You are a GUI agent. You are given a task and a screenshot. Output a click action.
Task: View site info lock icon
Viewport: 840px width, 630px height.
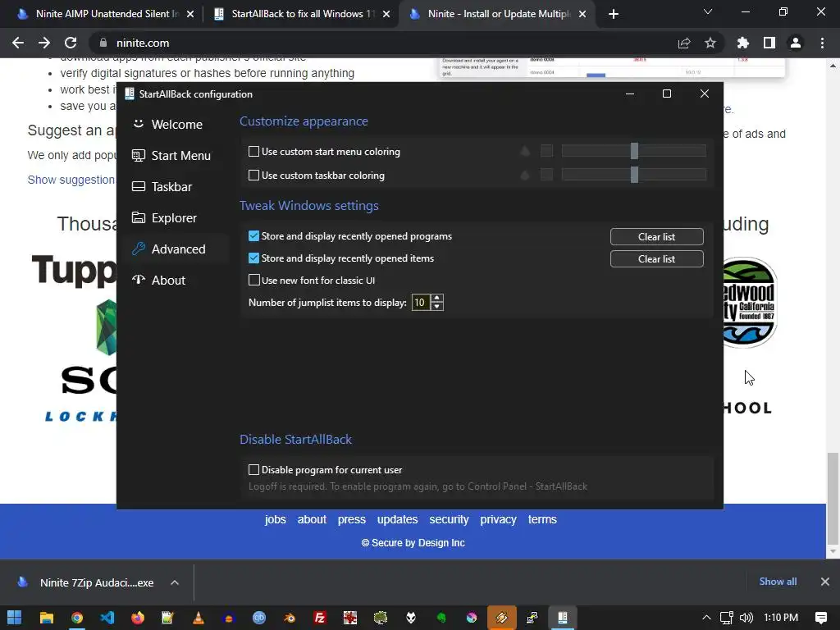click(103, 43)
